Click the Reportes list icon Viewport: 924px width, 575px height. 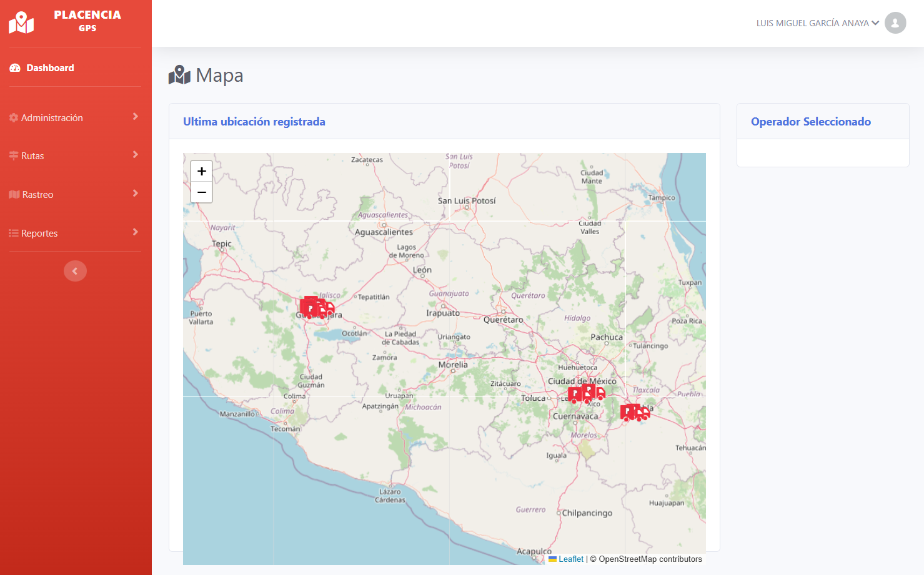click(14, 233)
